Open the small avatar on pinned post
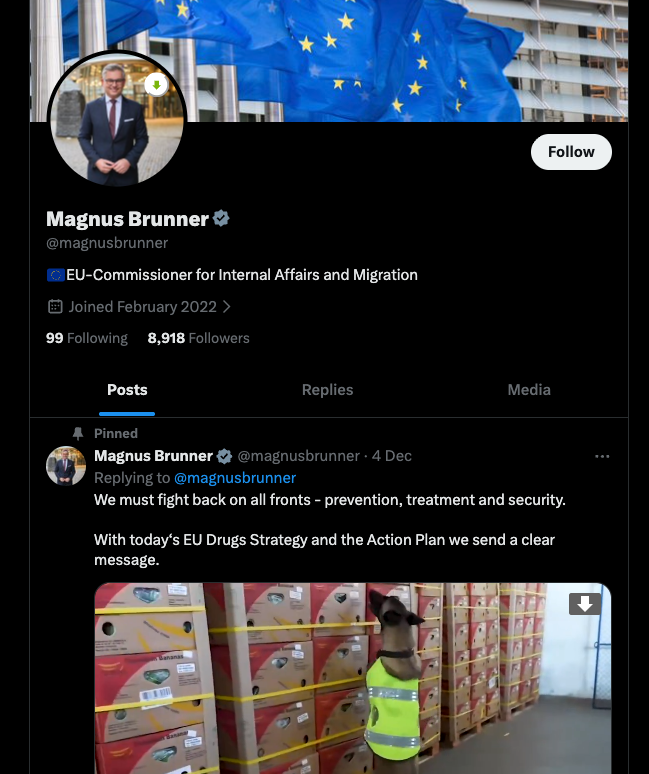 point(66,466)
